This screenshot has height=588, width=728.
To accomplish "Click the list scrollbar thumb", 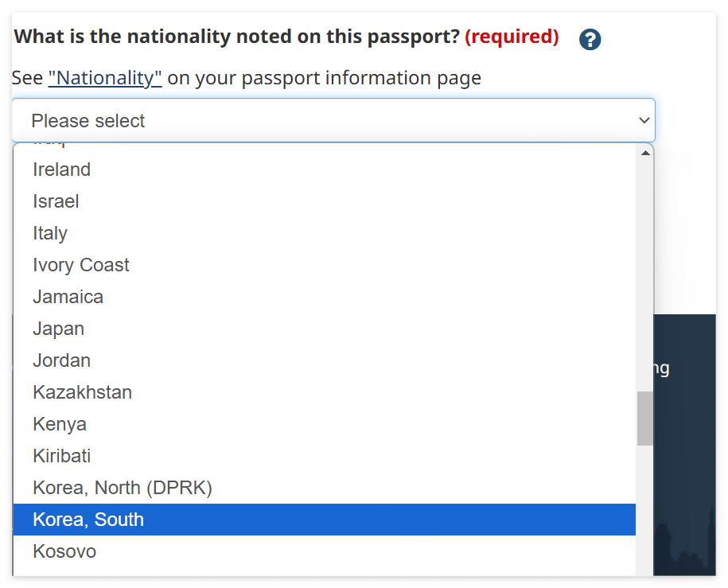I will 645,418.
